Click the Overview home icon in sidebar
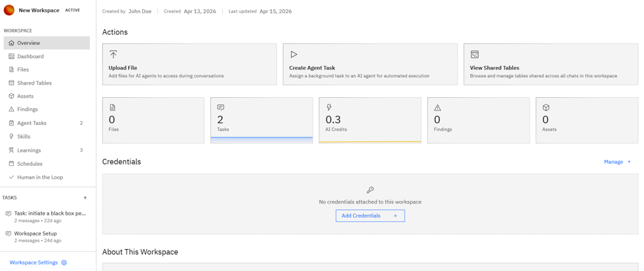This screenshot has height=271, width=644. pos(11,43)
